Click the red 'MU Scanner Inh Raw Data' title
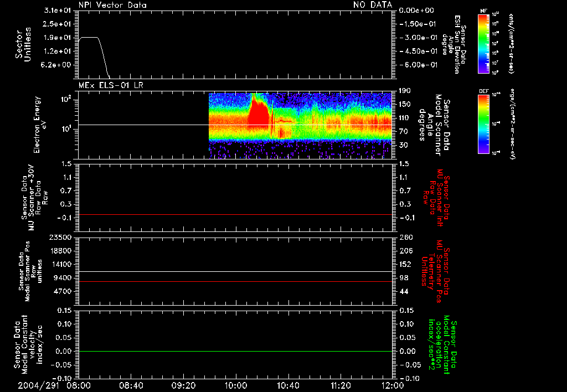Viewport: 567px width, 392px height. [436, 198]
